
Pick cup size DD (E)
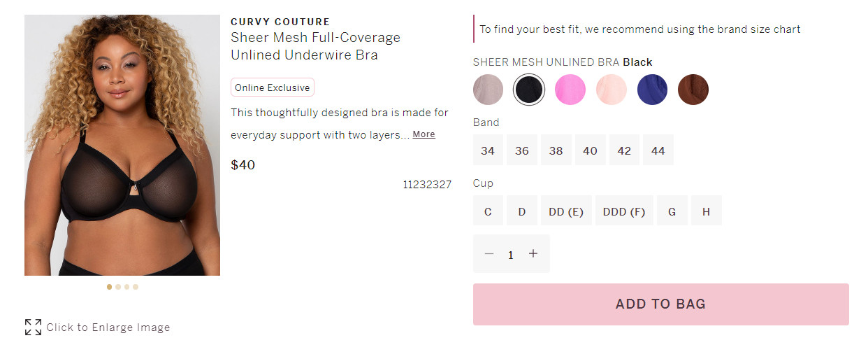566,211
